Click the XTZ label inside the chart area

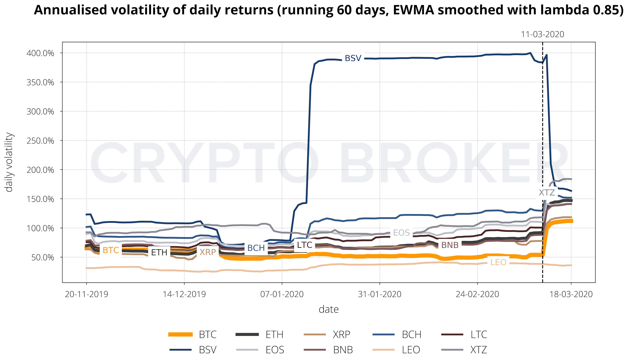(x=547, y=192)
